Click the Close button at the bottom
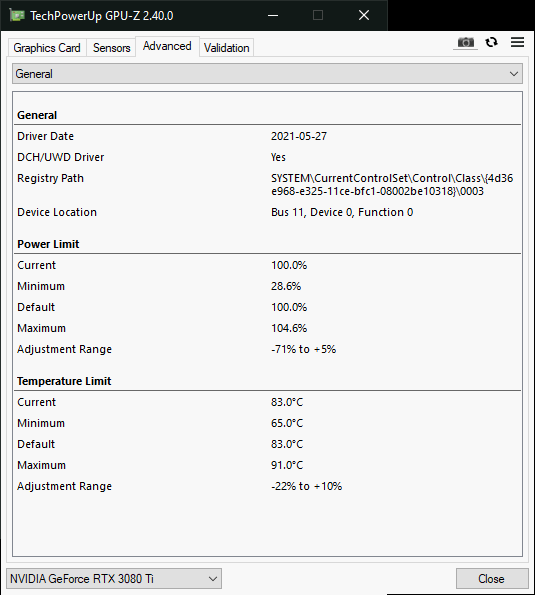Image resolution: width=535 pixels, height=595 pixels. pyautogui.click(x=492, y=579)
